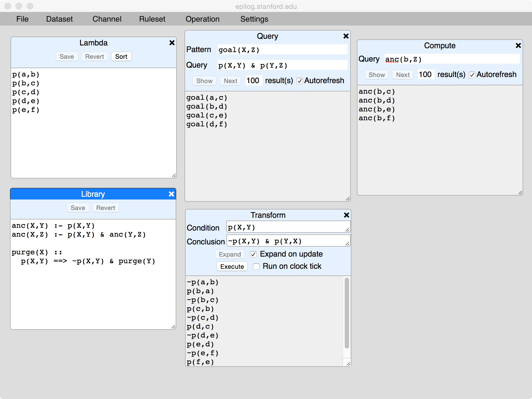532x399 pixels.
Task: Close the Compute panel with X
Action: tap(518, 45)
